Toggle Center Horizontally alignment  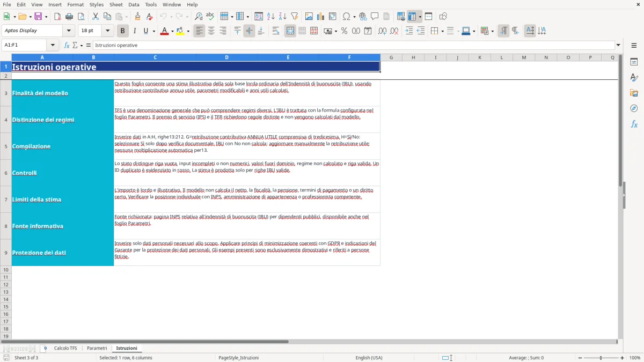click(x=211, y=31)
